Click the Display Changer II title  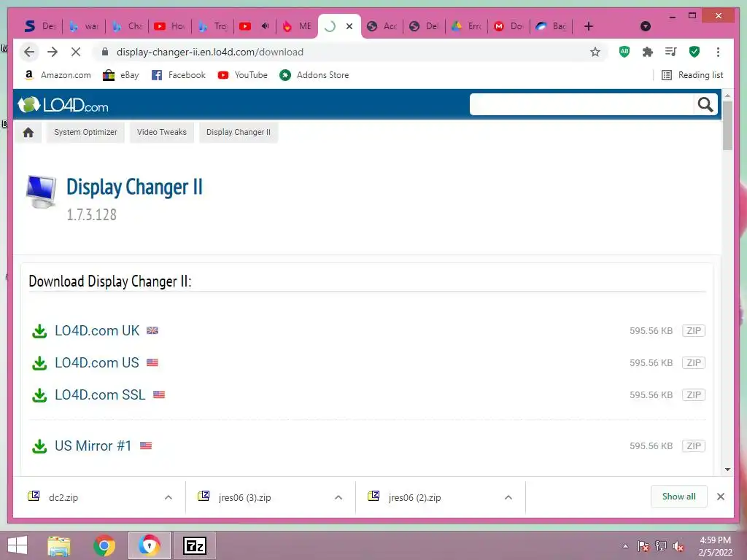click(134, 187)
